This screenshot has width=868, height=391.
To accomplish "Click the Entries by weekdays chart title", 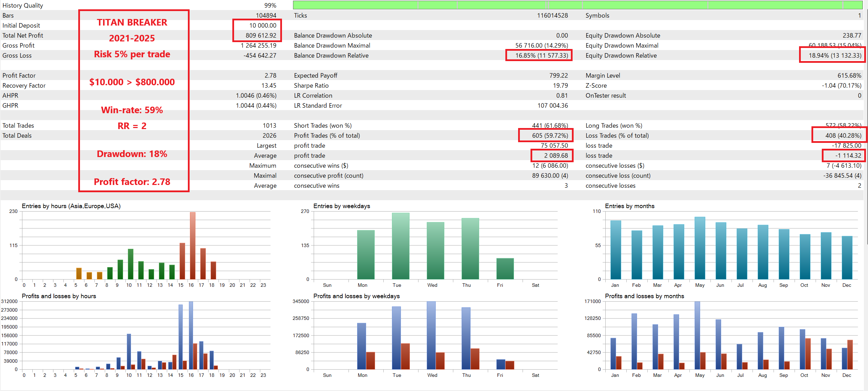I will click(342, 206).
